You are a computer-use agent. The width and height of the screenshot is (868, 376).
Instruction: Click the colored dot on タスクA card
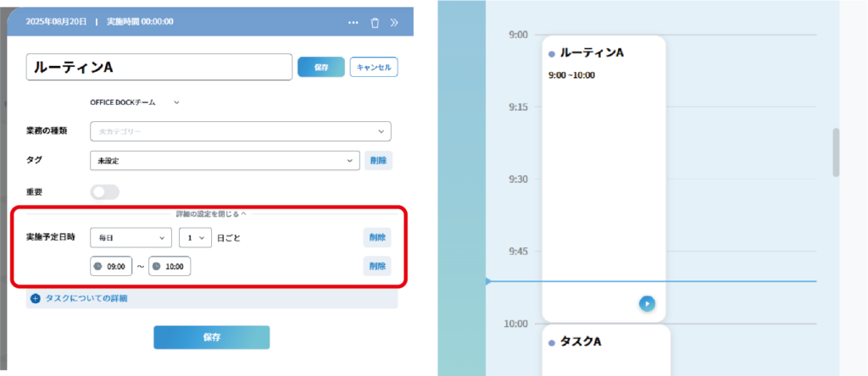point(552,343)
